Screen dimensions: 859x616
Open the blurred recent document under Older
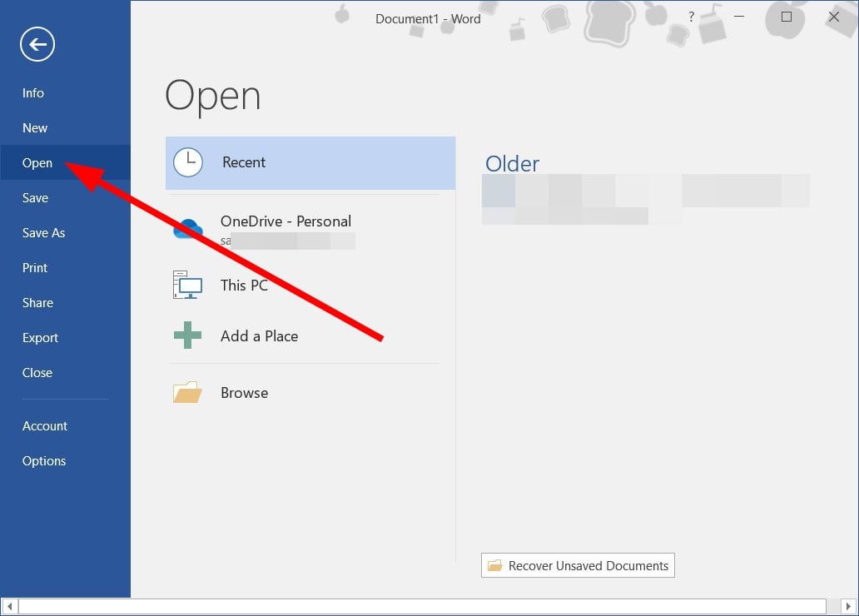coord(645,200)
